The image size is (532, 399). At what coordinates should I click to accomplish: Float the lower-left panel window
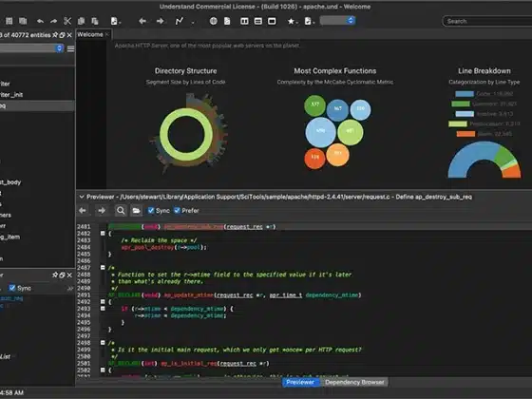pyautogui.click(x=62, y=275)
